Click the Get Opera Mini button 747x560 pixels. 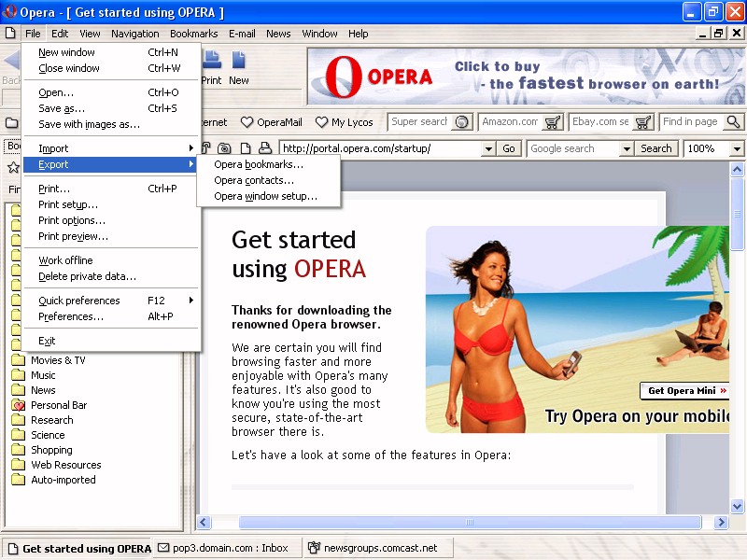tap(687, 390)
